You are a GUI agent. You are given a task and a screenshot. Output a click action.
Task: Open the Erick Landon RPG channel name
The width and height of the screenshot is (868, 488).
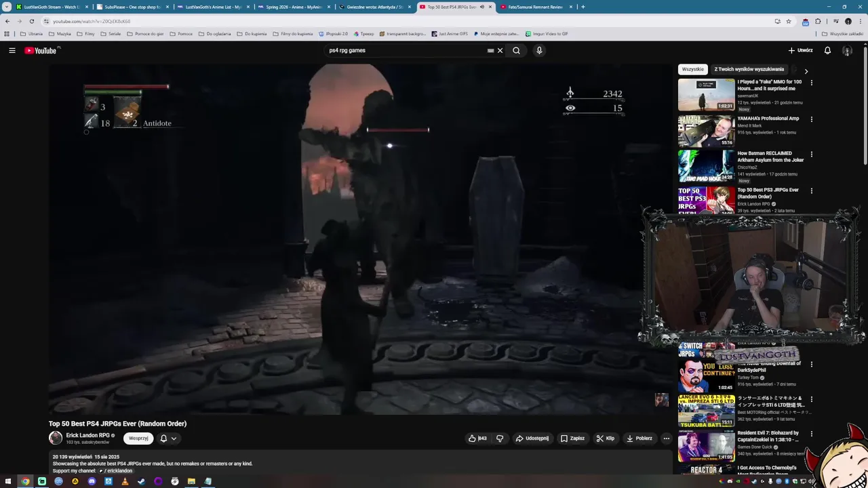pyautogui.click(x=87, y=435)
